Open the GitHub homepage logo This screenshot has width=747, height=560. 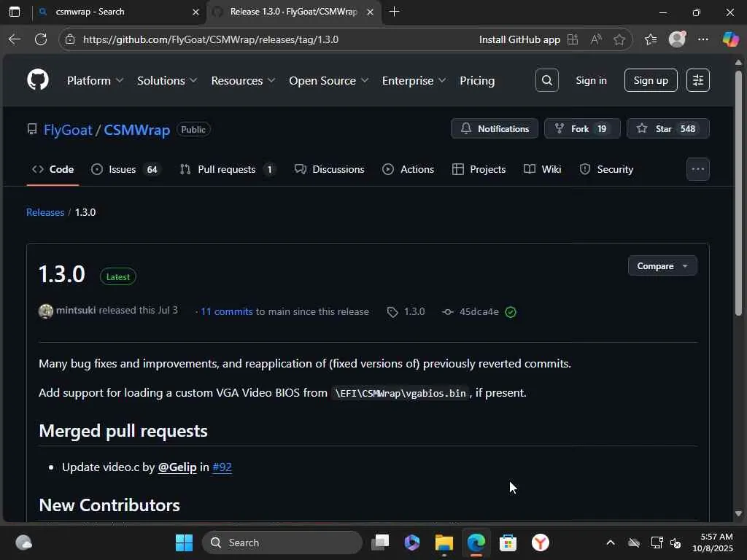[38, 80]
